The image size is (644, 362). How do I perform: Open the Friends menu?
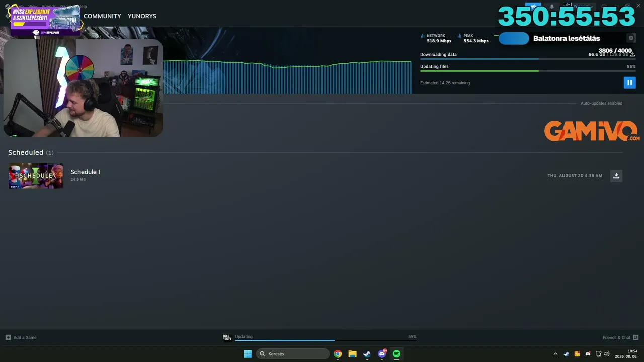point(48,7)
